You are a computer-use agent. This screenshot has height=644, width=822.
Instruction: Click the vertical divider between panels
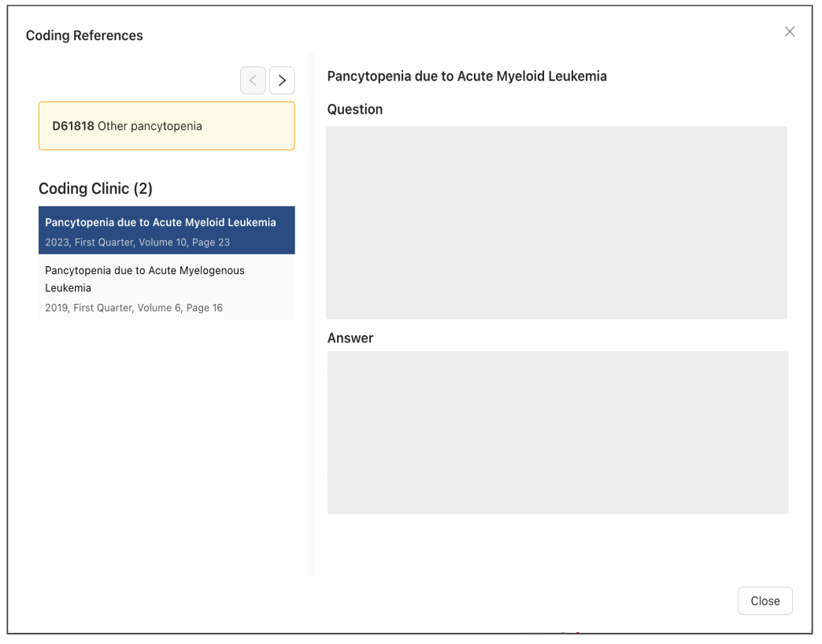pos(312,315)
